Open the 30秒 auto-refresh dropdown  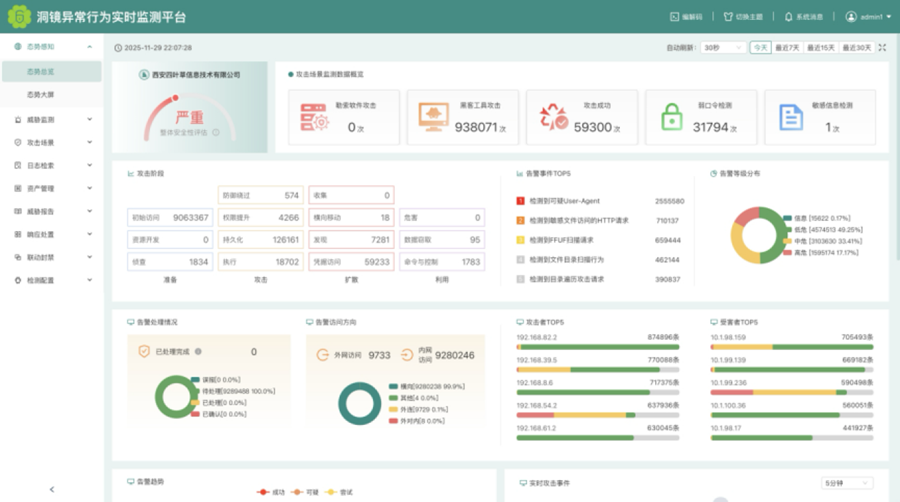tap(723, 48)
